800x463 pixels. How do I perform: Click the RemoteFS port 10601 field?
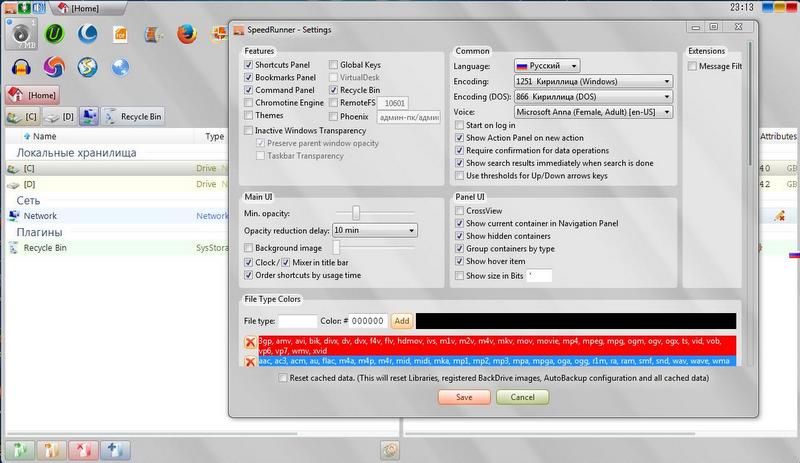393,103
